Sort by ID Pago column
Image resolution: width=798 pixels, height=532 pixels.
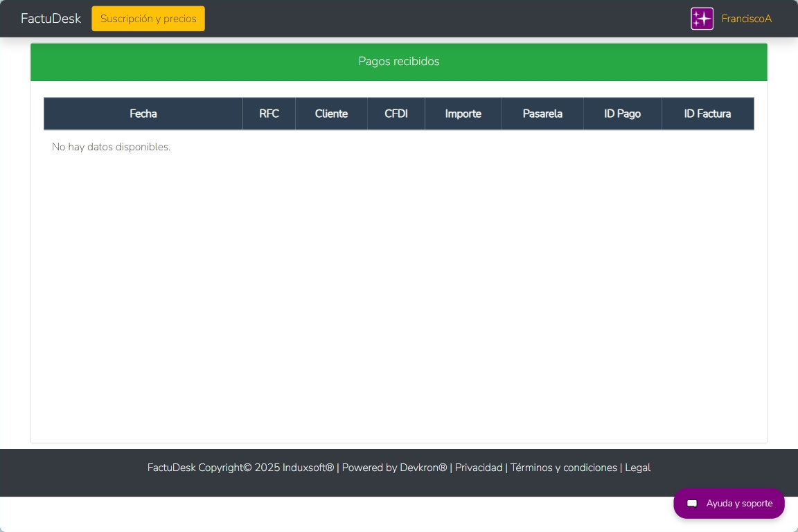(x=622, y=114)
